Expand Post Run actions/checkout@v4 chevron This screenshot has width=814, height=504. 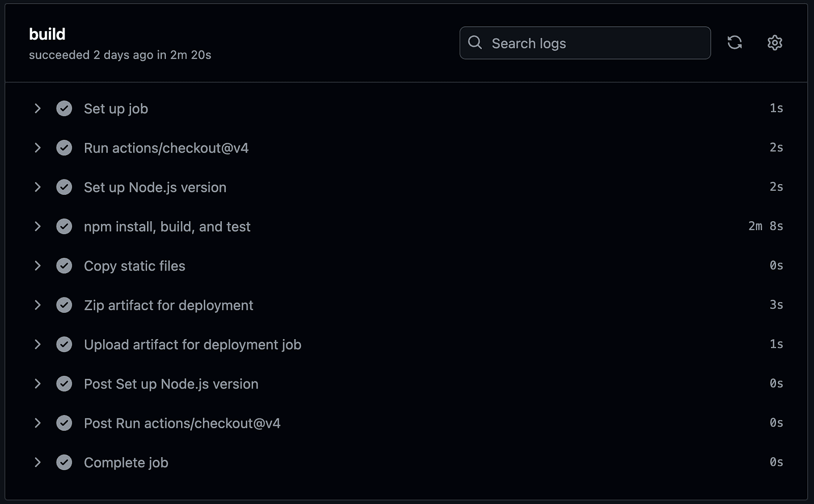pyautogui.click(x=37, y=423)
